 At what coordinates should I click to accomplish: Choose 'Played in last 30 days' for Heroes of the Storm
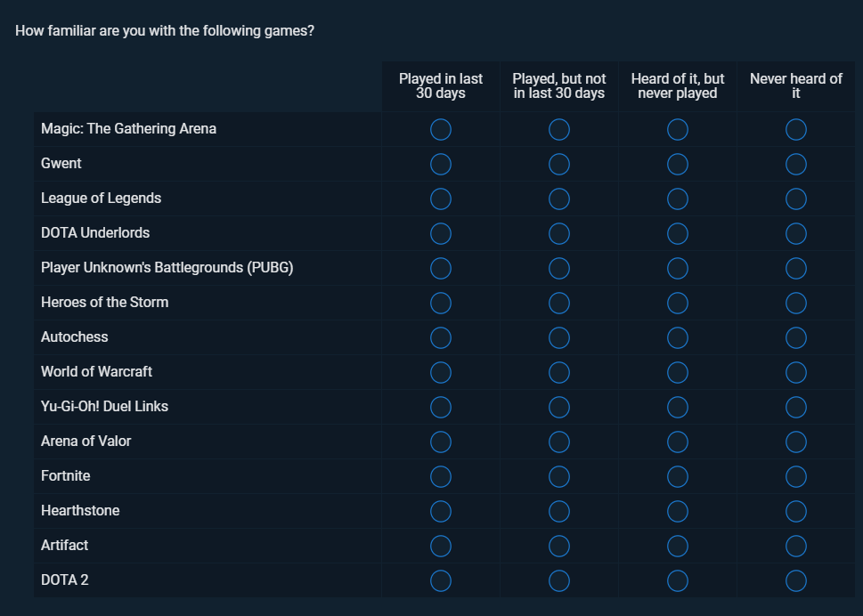440,303
